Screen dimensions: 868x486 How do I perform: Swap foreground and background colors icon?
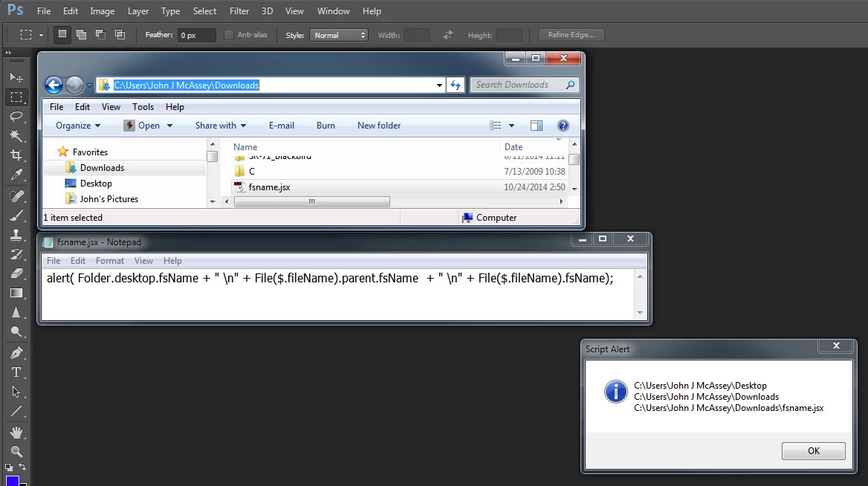point(22,467)
